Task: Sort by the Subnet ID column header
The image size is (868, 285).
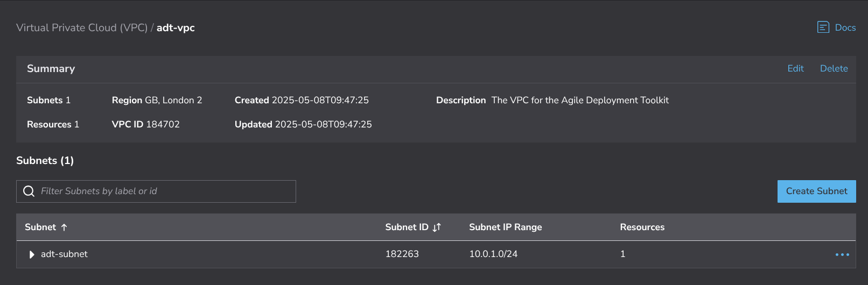Action: [407, 227]
